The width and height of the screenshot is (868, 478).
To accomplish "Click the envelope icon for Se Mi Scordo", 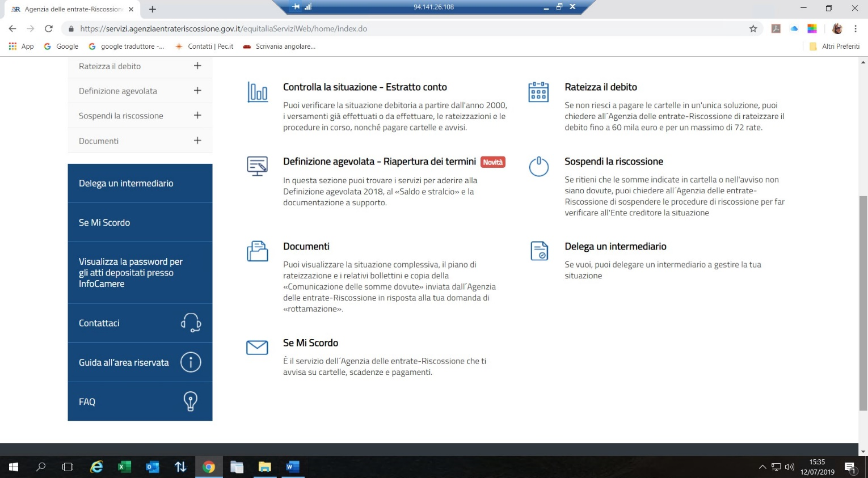I will point(257,347).
